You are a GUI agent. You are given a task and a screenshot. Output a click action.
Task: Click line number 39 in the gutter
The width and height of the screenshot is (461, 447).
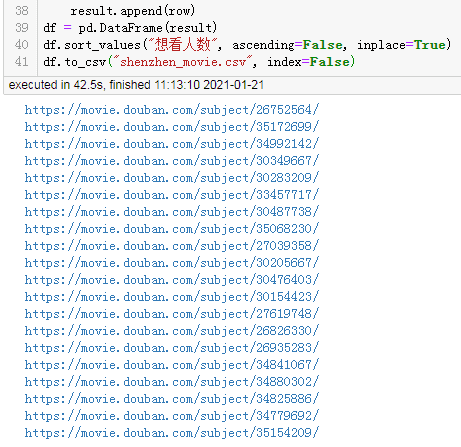pos(22,28)
